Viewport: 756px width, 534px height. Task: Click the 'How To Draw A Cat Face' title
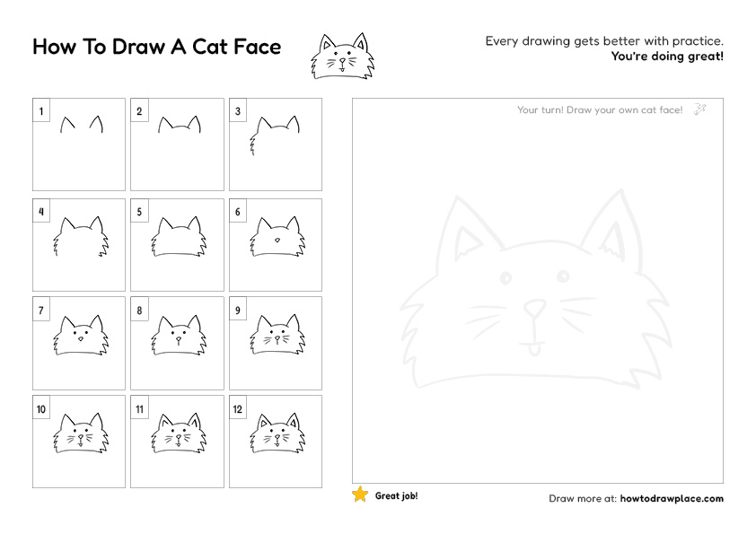(x=157, y=47)
